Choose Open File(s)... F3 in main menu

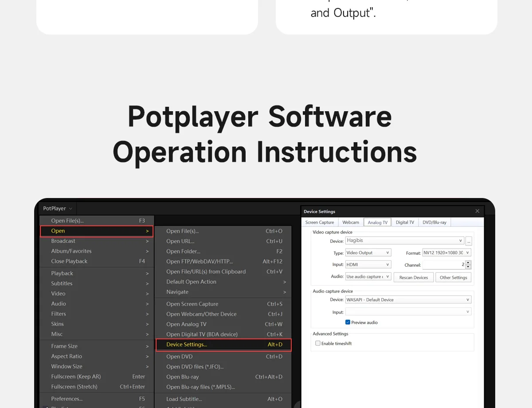tap(97, 221)
